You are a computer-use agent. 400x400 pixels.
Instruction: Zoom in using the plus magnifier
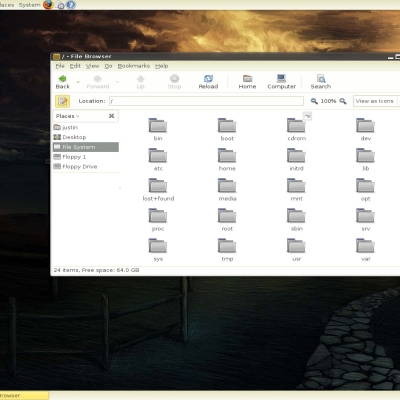coord(343,101)
